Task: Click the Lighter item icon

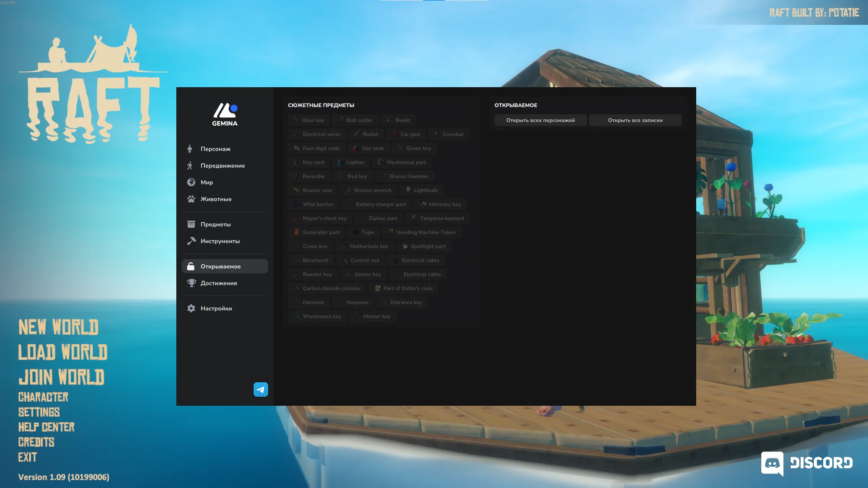Action: coord(340,162)
